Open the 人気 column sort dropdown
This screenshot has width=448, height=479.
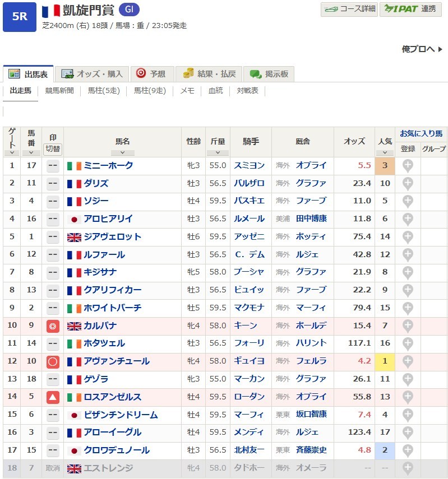click(x=385, y=152)
